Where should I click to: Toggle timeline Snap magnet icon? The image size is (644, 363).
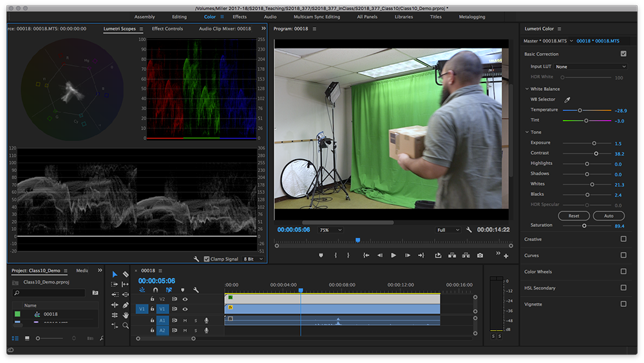click(x=156, y=290)
